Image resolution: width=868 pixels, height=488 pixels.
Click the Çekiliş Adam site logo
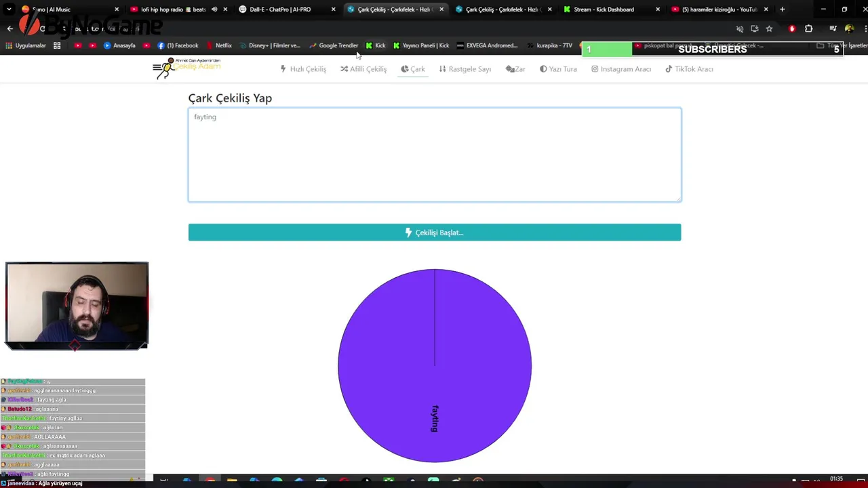click(186, 68)
